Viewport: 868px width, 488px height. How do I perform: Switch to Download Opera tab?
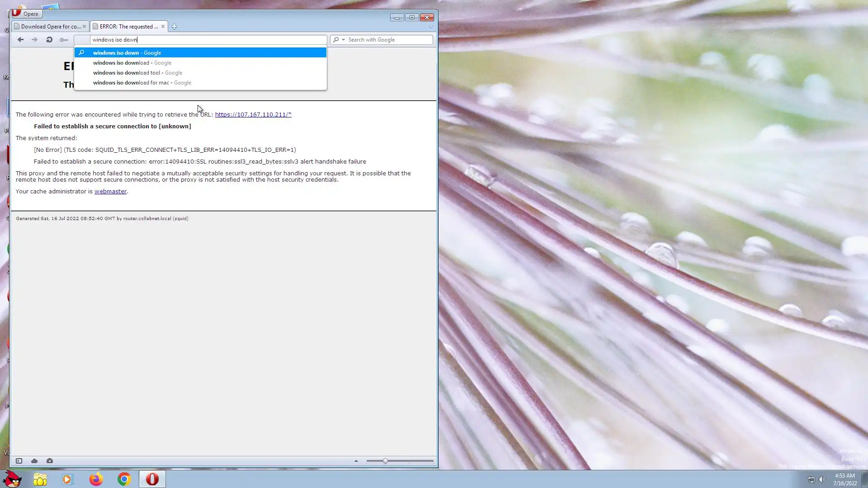pyautogui.click(x=50, y=27)
